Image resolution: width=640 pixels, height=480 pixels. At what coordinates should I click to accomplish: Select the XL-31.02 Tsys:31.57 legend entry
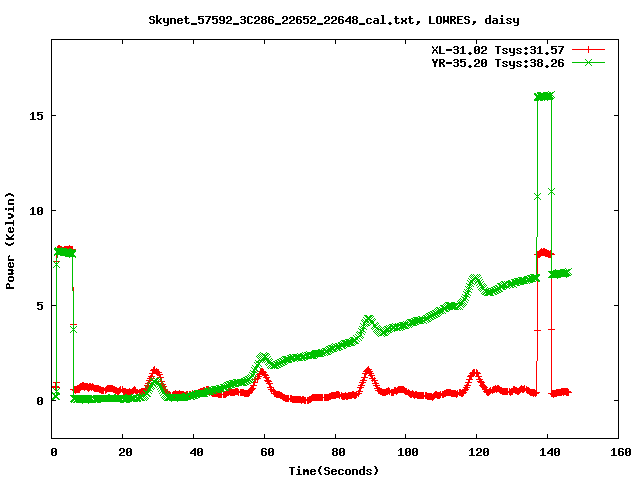[498, 50]
